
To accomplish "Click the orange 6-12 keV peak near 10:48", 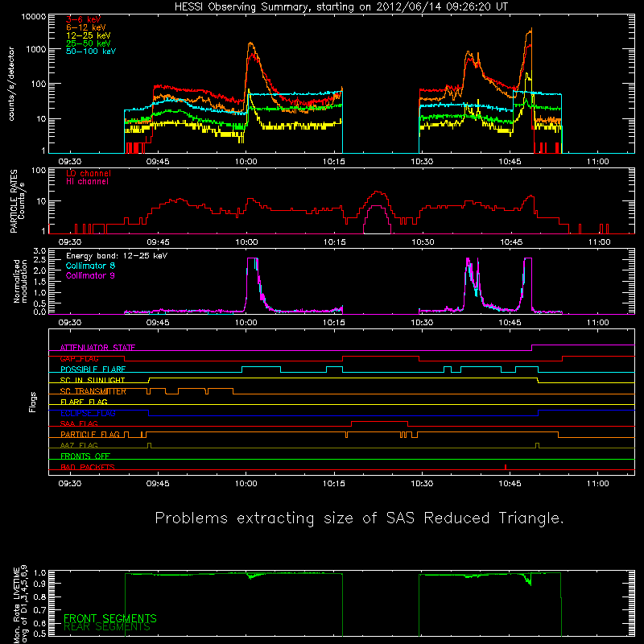I will pos(531,31).
